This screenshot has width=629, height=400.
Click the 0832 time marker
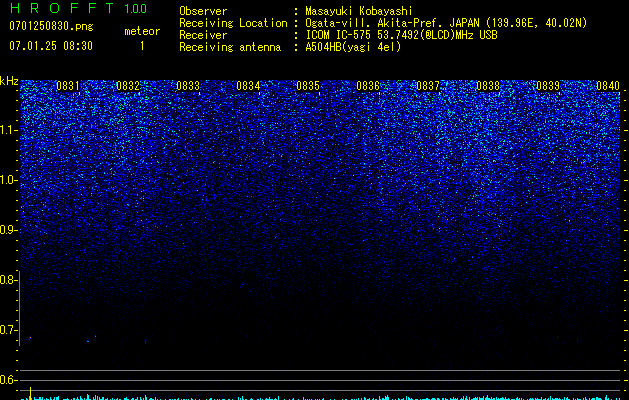pyautogui.click(x=128, y=86)
